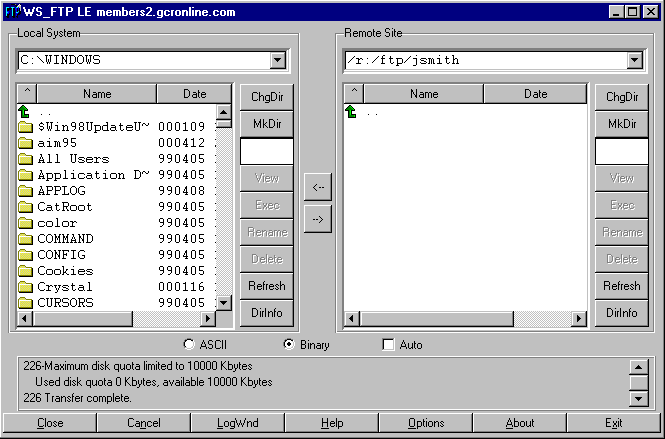The image size is (665, 439).
Task: Click local MkDir button
Action: tap(267, 124)
